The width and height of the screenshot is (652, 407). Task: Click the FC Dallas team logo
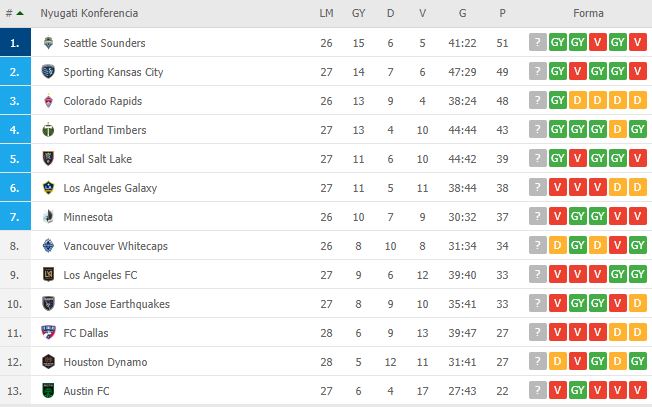coord(48,333)
